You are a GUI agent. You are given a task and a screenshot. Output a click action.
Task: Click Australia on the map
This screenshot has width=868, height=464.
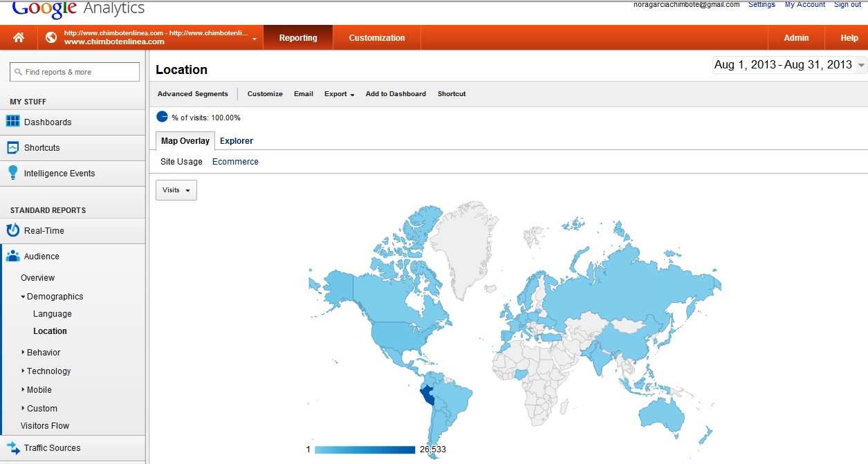[x=663, y=416]
